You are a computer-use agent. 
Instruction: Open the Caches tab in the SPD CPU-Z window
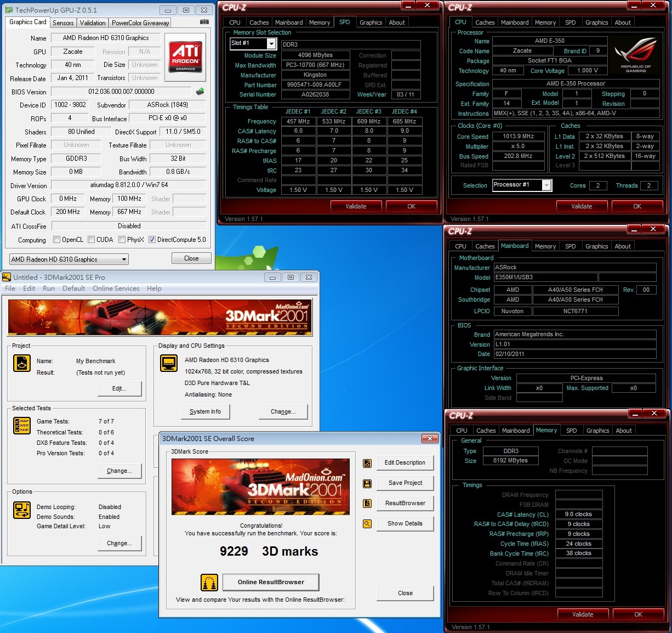(x=259, y=22)
